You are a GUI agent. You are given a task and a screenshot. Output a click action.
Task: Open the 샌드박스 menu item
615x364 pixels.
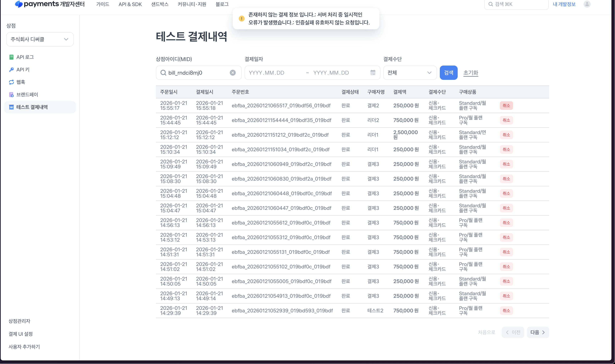(x=160, y=4)
